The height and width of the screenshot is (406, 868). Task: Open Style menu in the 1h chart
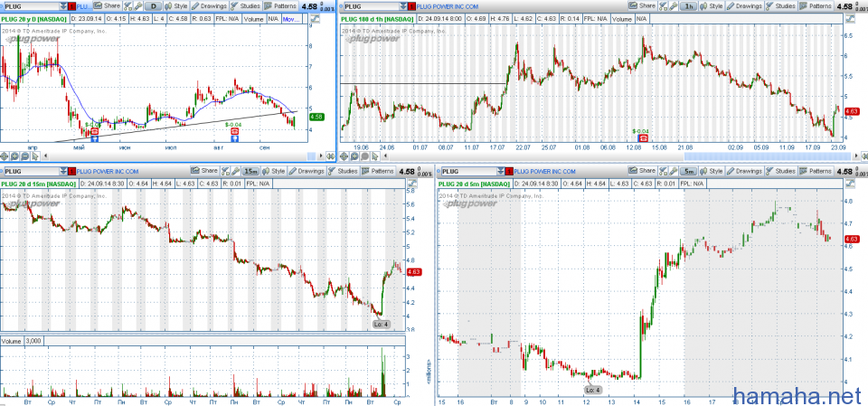click(712, 6)
